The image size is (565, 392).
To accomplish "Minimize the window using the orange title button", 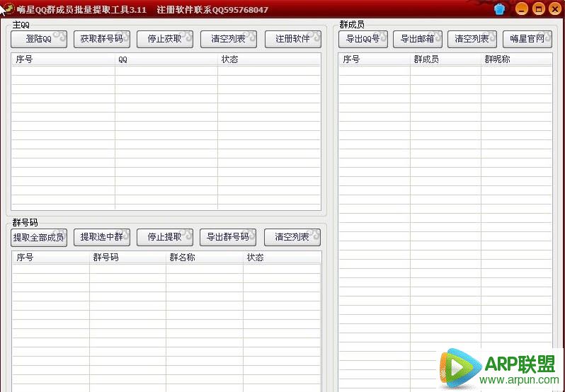I will 522,9.
